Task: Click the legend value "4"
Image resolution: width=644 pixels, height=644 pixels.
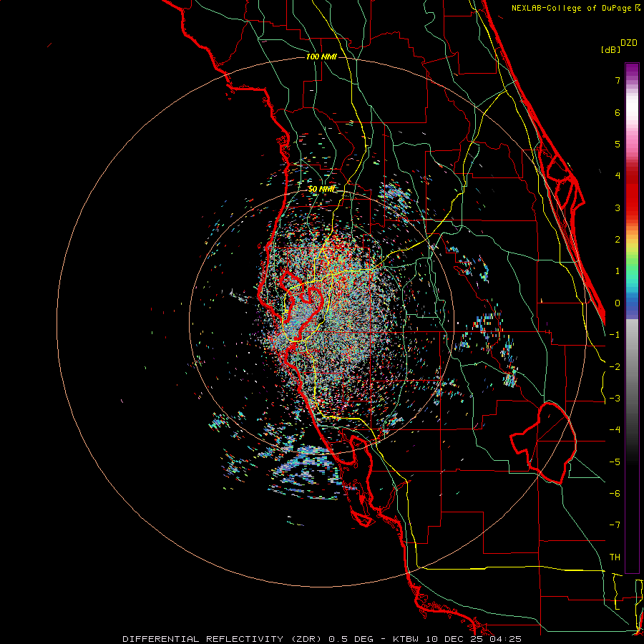Action: pyautogui.click(x=618, y=176)
